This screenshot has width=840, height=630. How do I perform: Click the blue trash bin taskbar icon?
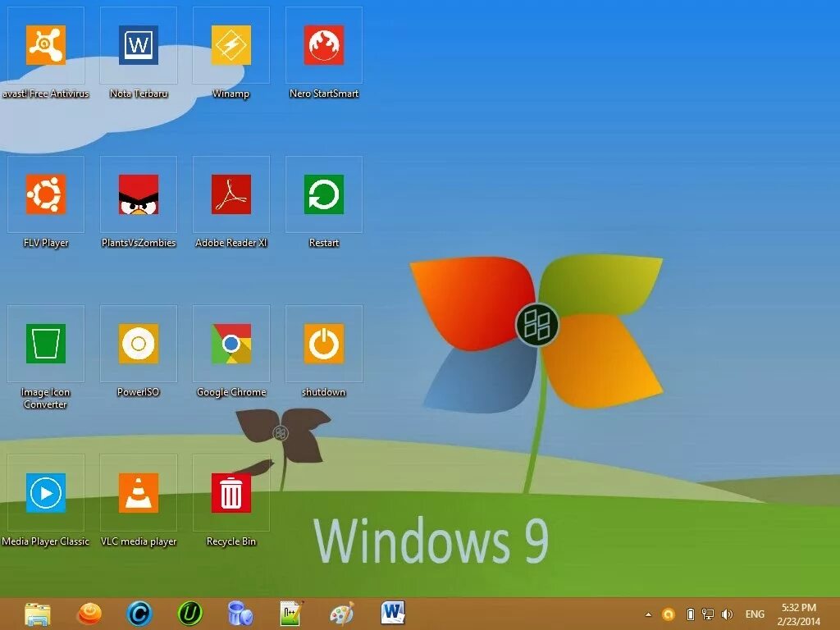pyautogui.click(x=240, y=614)
